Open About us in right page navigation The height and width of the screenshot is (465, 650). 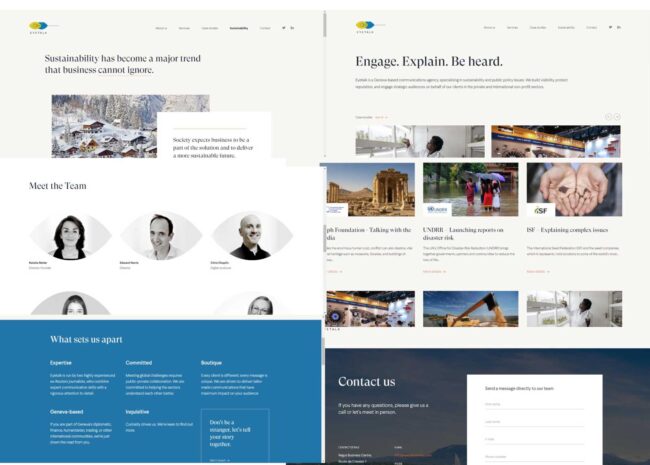[x=489, y=27]
